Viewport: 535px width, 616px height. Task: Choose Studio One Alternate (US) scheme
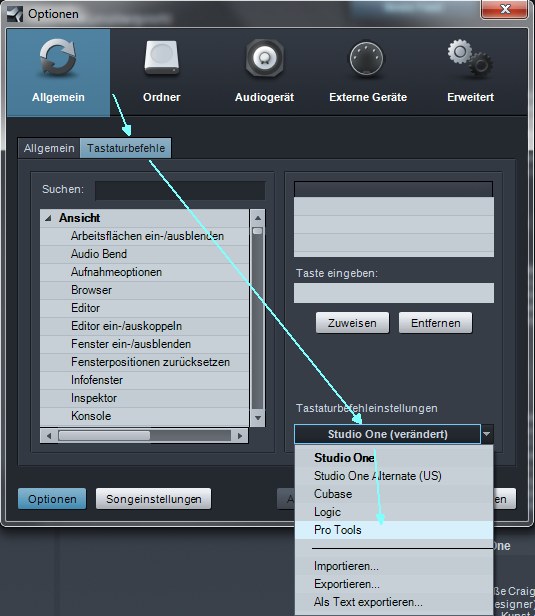click(x=394, y=476)
